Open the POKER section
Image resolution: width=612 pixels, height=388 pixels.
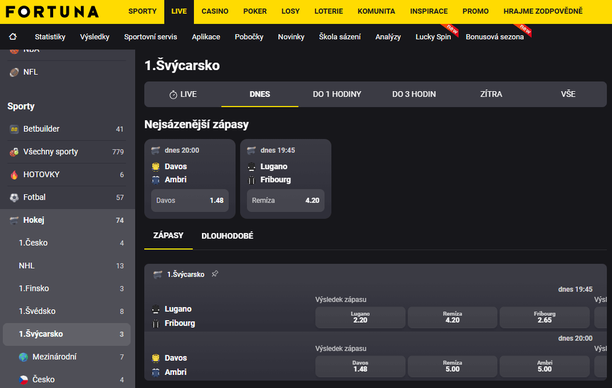coord(255,11)
